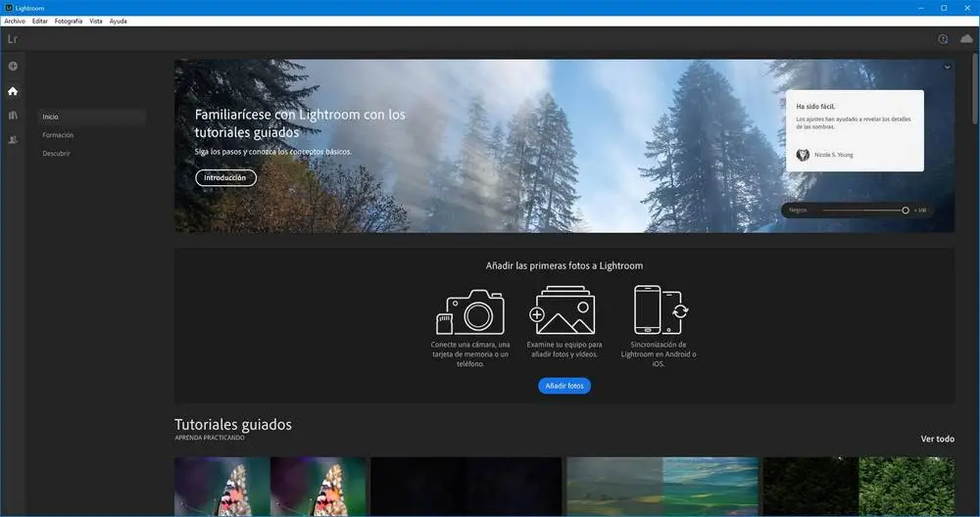Click the add photos plus icon in sidebar
Viewport: 980px width, 517px height.
pos(13,67)
